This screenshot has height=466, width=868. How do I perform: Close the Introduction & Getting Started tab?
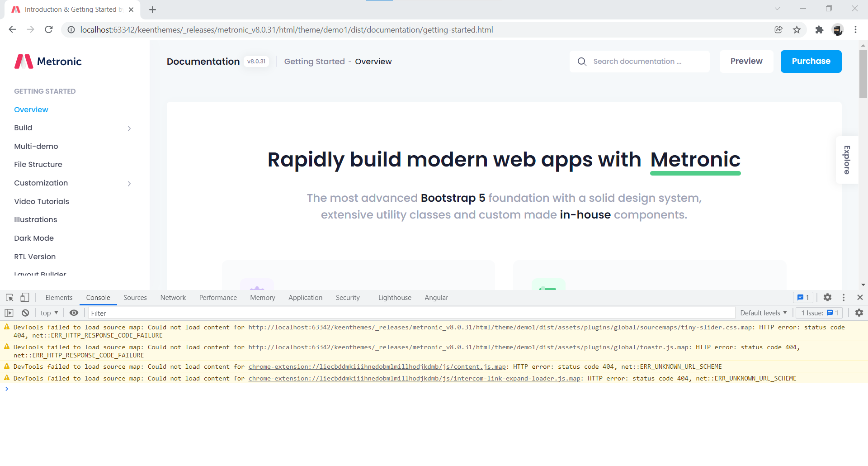click(131, 10)
